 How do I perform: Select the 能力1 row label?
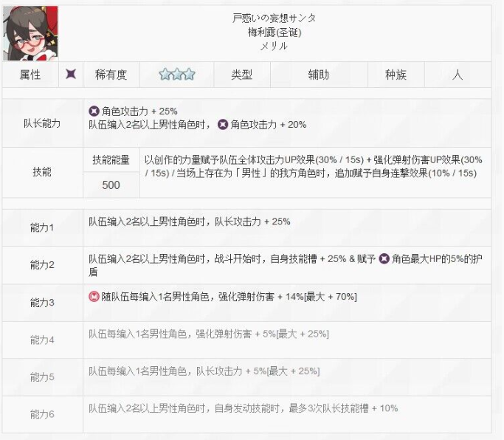(x=42, y=227)
